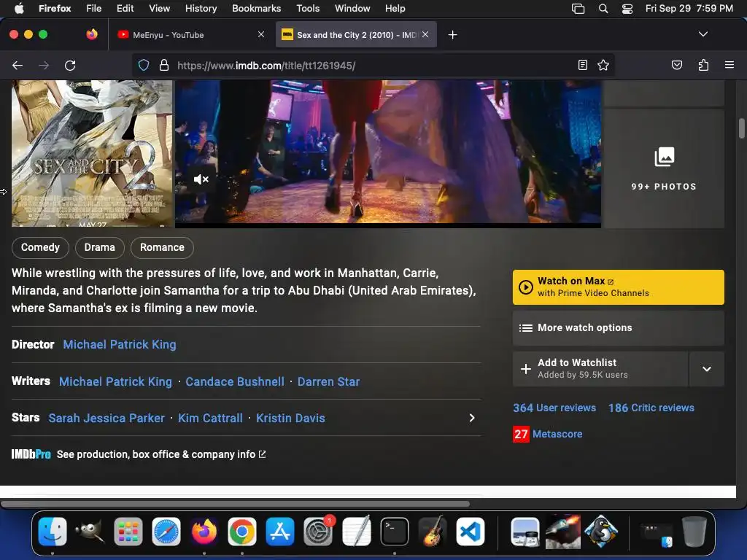Open App Store from the dock
This screenshot has width=747, height=560.
(280, 532)
